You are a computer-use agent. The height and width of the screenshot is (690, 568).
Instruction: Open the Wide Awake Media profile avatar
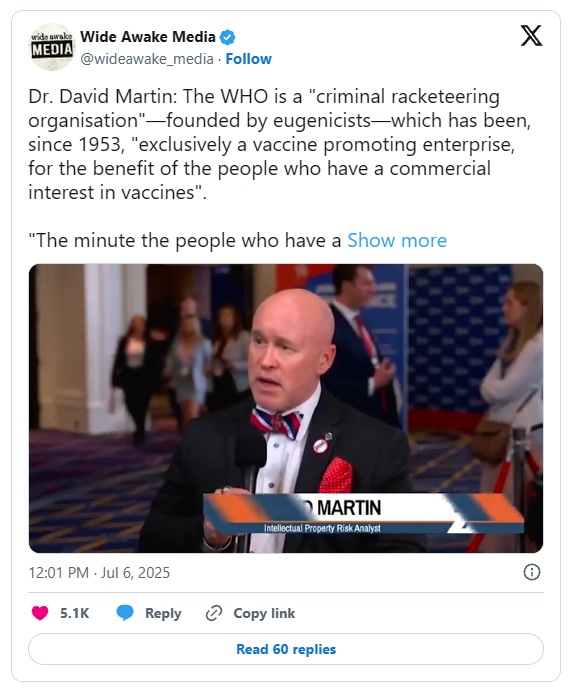click(52, 47)
